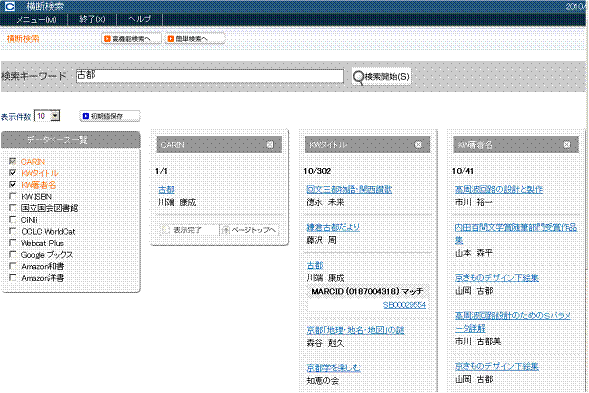This screenshot has width=589, height=393.
Task: Click author 徳永 未来 text
Action: tap(325, 203)
